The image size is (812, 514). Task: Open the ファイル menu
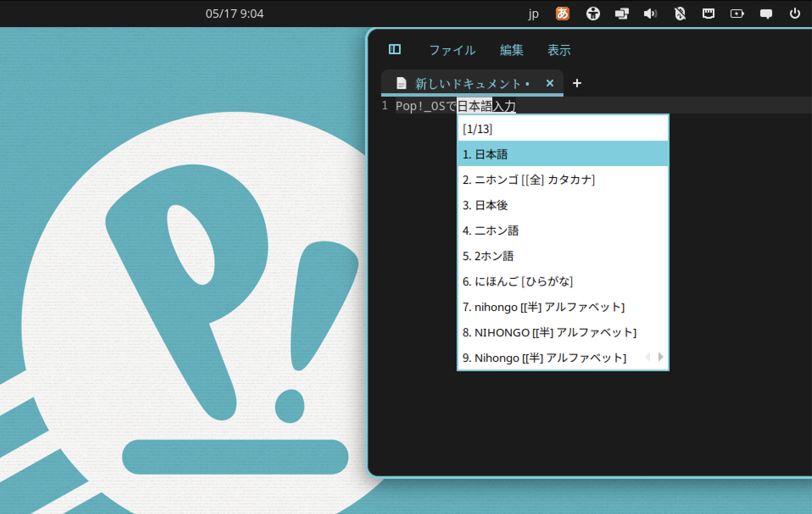(452, 50)
